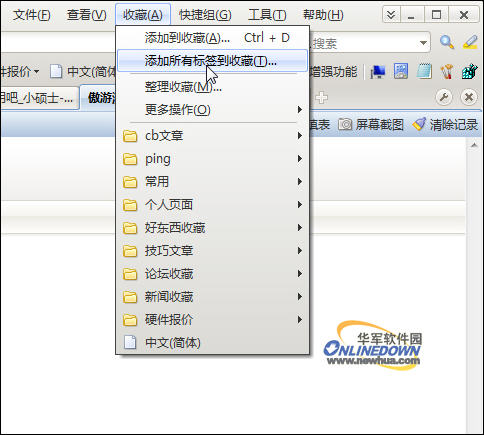Open the 工具(T) menu

point(267,15)
